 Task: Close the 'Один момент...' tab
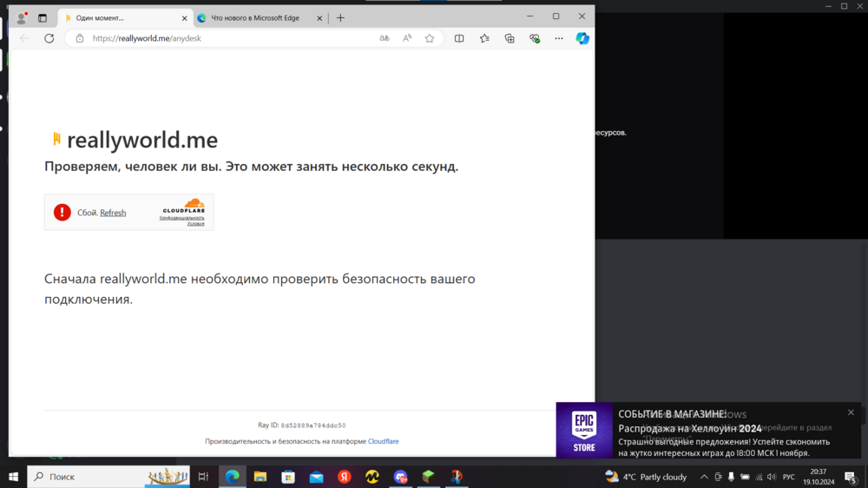(184, 18)
